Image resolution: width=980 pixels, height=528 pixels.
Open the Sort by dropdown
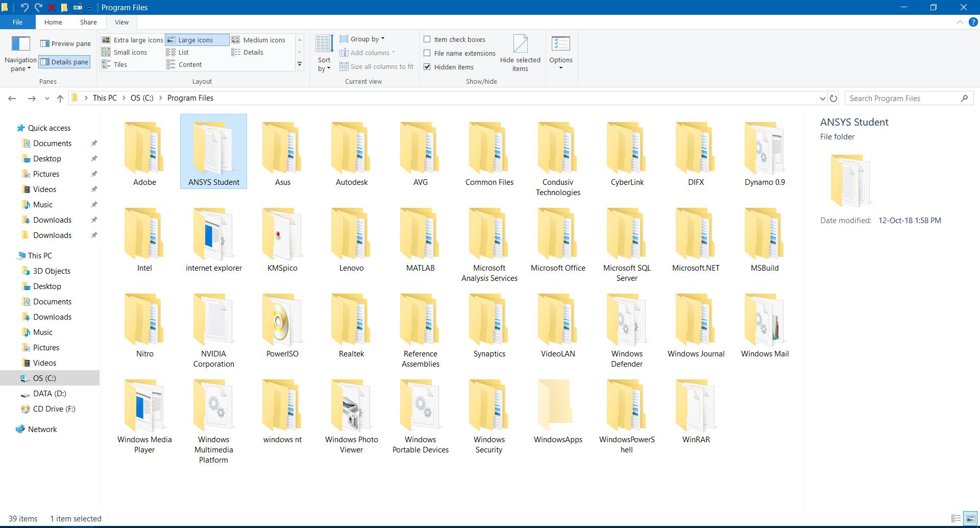click(324, 64)
